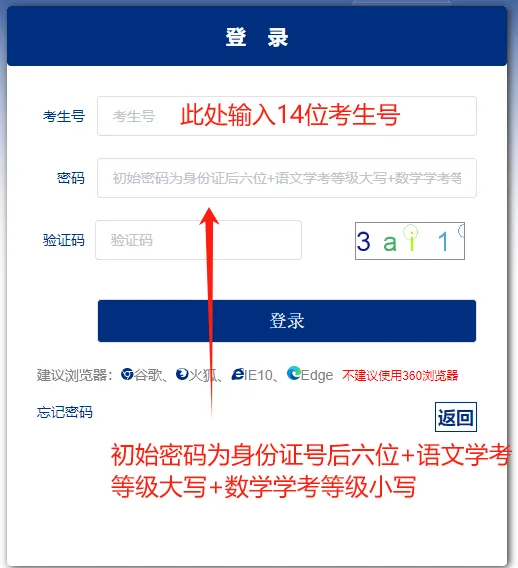Click the Edge browser name text
The width and height of the screenshot is (518, 568).
coord(317,375)
